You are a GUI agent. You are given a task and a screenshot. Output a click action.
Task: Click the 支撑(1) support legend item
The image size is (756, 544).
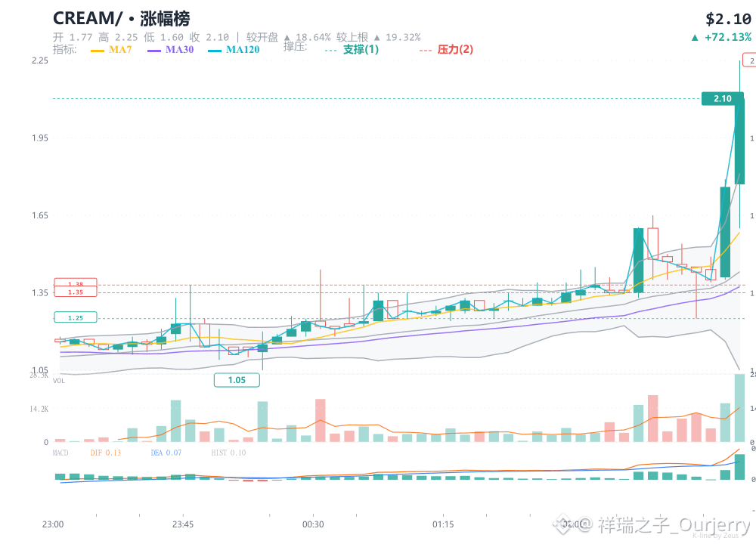click(x=352, y=50)
